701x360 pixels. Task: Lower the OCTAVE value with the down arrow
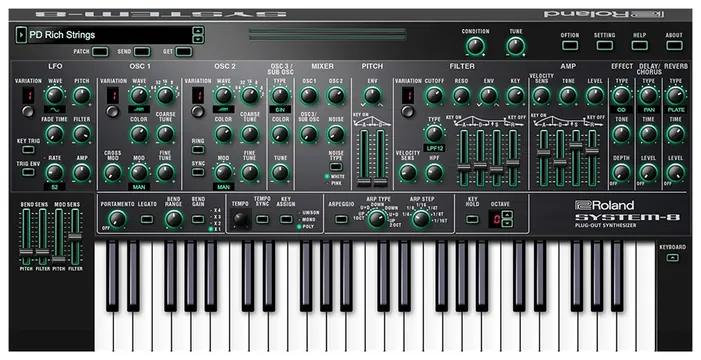[507, 223]
